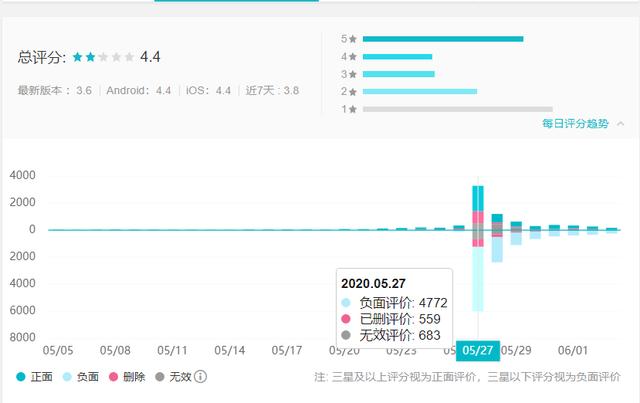
Task: Collapse the 每日评分趋势 chevron arrow
Action: (617, 124)
